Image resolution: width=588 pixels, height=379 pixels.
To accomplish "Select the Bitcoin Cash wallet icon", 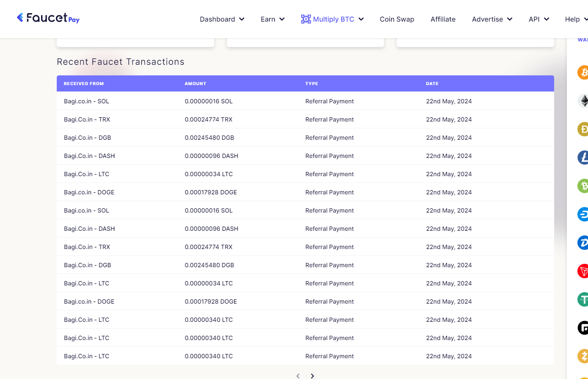I will tap(583, 186).
